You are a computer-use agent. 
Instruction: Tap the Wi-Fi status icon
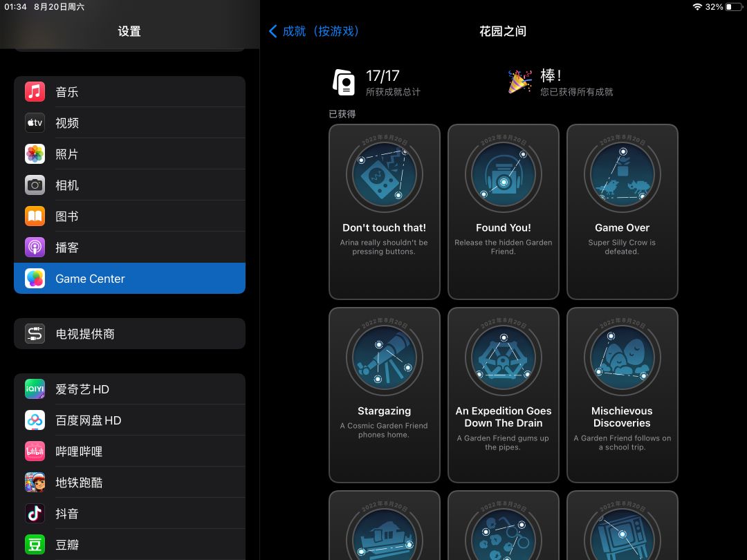pos(697,7)
